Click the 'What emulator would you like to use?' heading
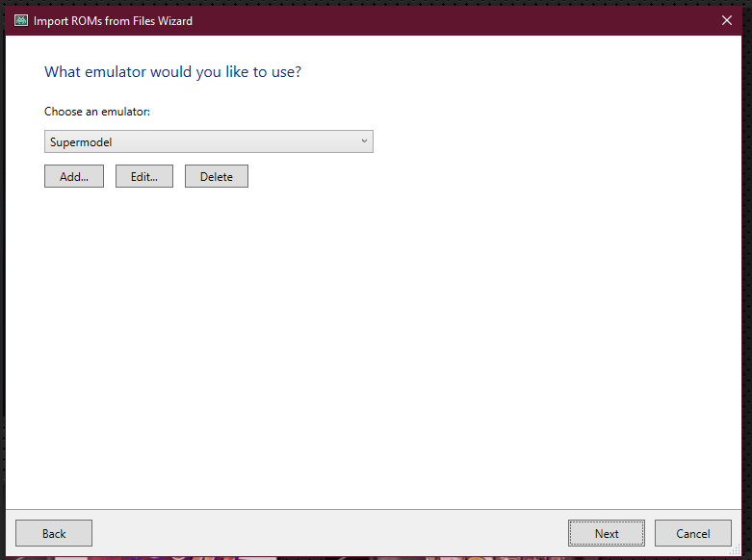Image resolution: width=752 pixels, height=560 pixels. [x=172, y=72]
